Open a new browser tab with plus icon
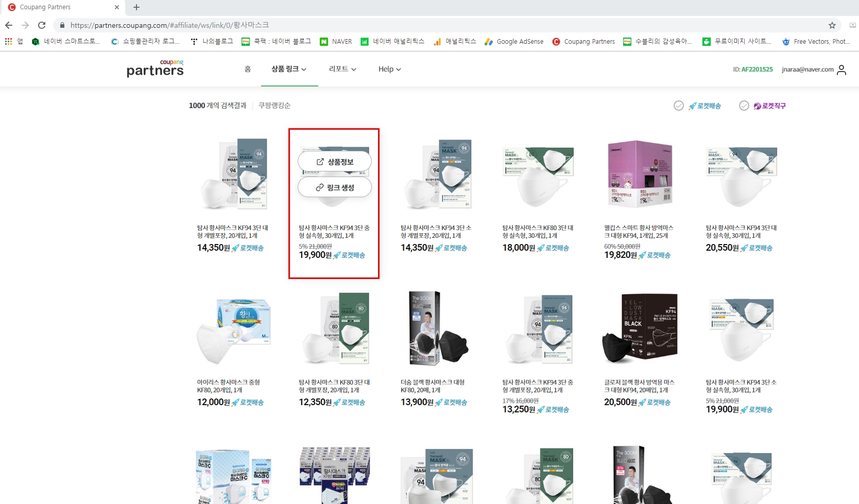This screenshot has width=859, height=504. click(136, 7)
